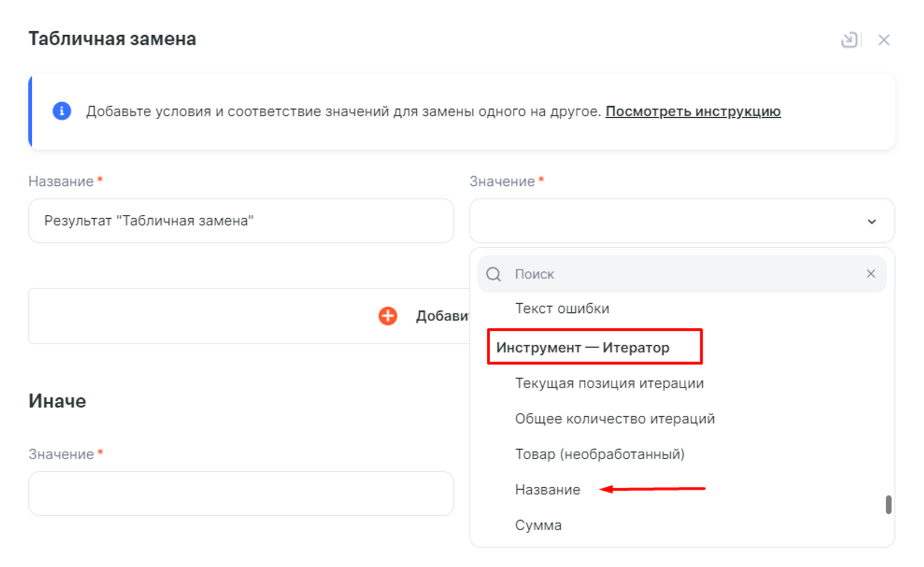Open the Посмотреть инструкцию link
This screenshot has width=924, height=567.
[x=692, y=111]
